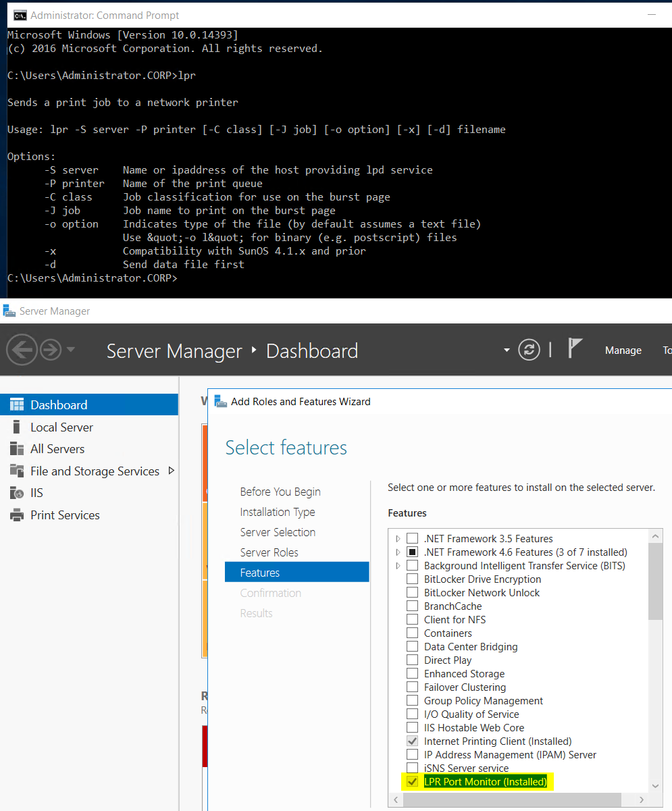Open the navigation history dropdown arrow

point(71,350)
